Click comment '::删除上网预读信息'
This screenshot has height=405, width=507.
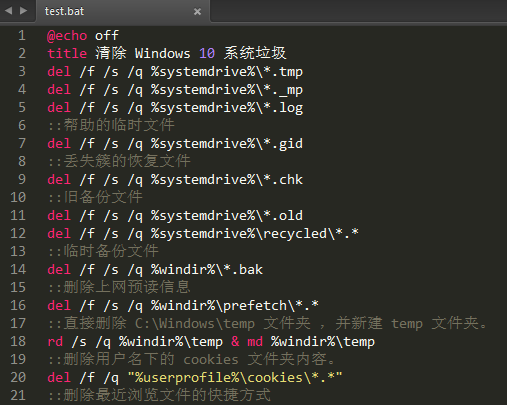[x=119, y=287]
